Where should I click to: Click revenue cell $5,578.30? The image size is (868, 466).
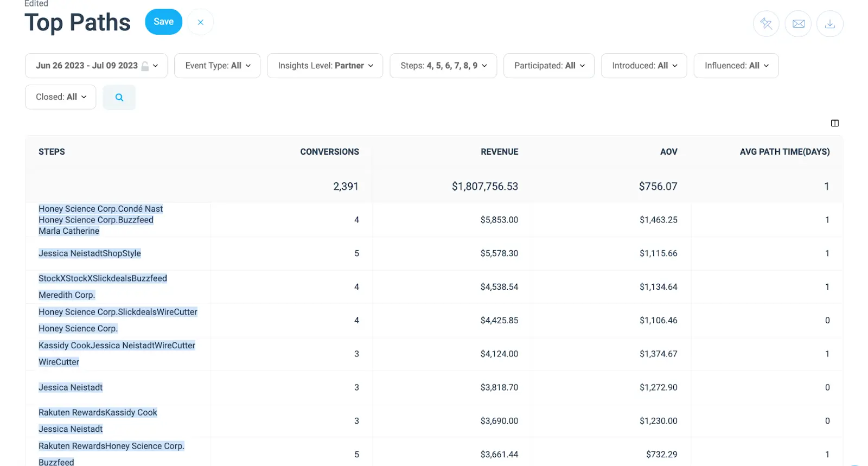499,253
